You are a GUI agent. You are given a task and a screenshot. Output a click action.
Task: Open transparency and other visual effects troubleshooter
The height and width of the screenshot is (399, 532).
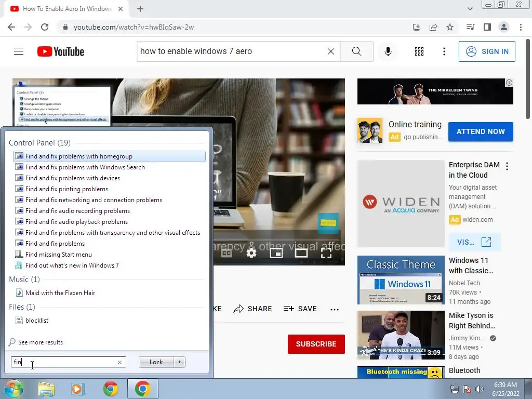click(x=109, y=233)
